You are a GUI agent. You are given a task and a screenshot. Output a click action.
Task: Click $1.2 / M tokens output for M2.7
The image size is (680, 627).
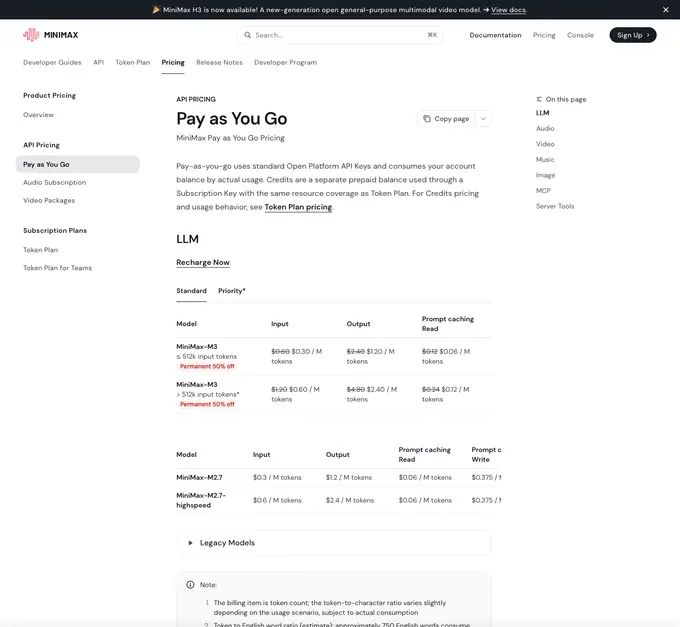click(x=349, y=477)
